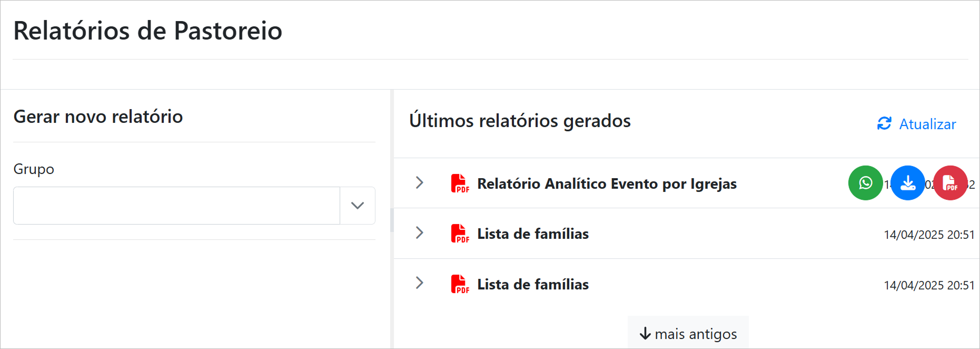Click the refresh arrows icon beside Atualizar
Viewport: 980px width, 349px height.
[x=884, y=123]
